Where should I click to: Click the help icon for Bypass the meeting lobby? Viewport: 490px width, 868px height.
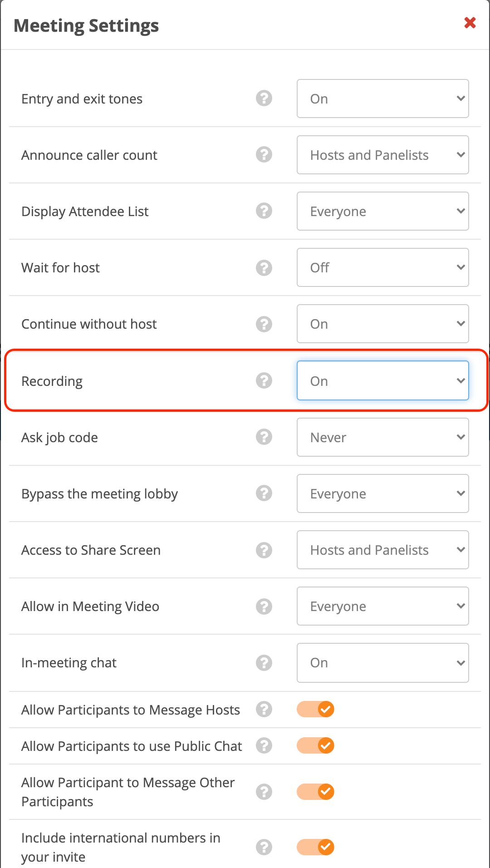[264, 493]
